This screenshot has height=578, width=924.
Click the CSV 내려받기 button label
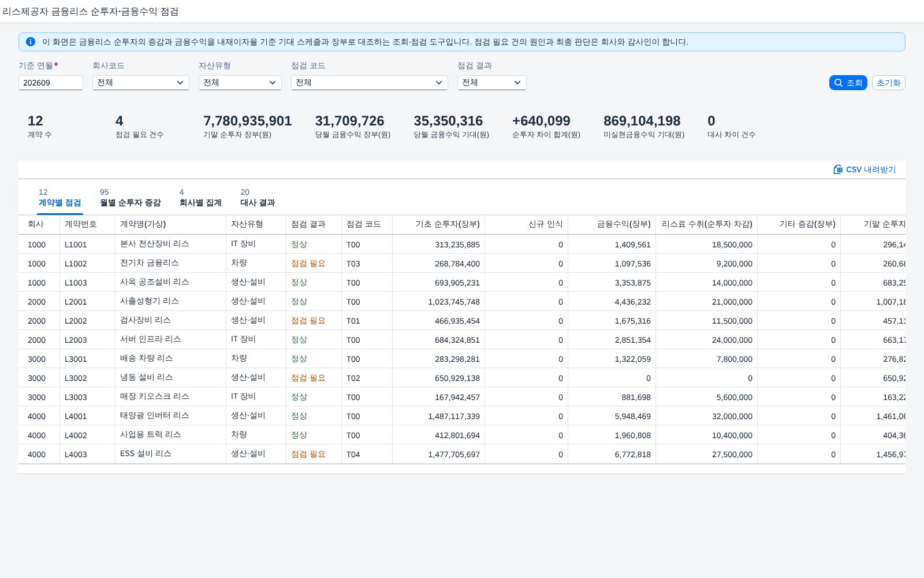[871, 169]
